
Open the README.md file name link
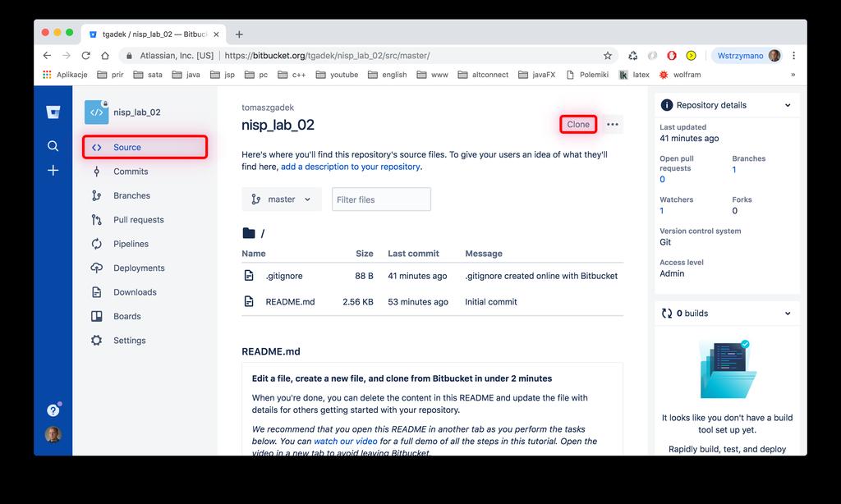tap(290, 302)
